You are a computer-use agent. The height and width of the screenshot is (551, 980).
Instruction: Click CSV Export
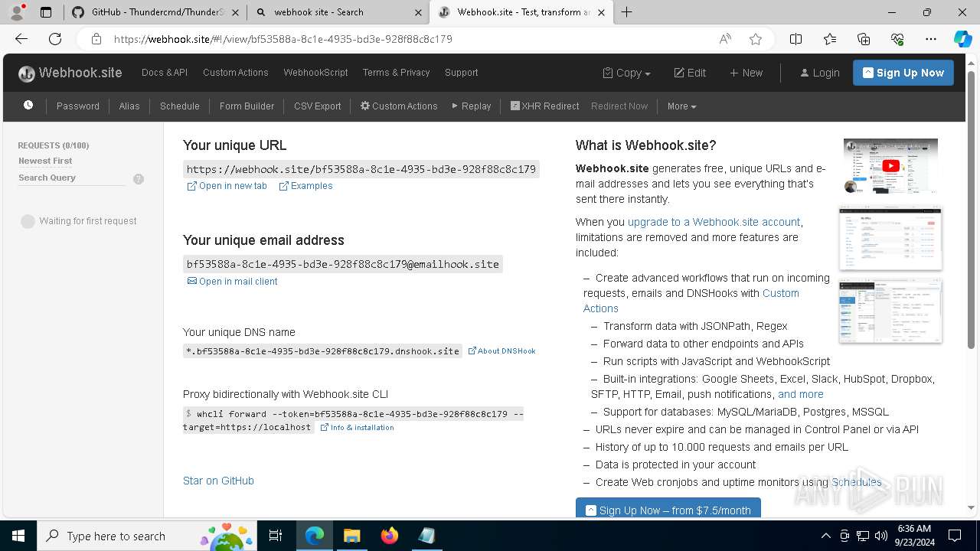[318, 106]
